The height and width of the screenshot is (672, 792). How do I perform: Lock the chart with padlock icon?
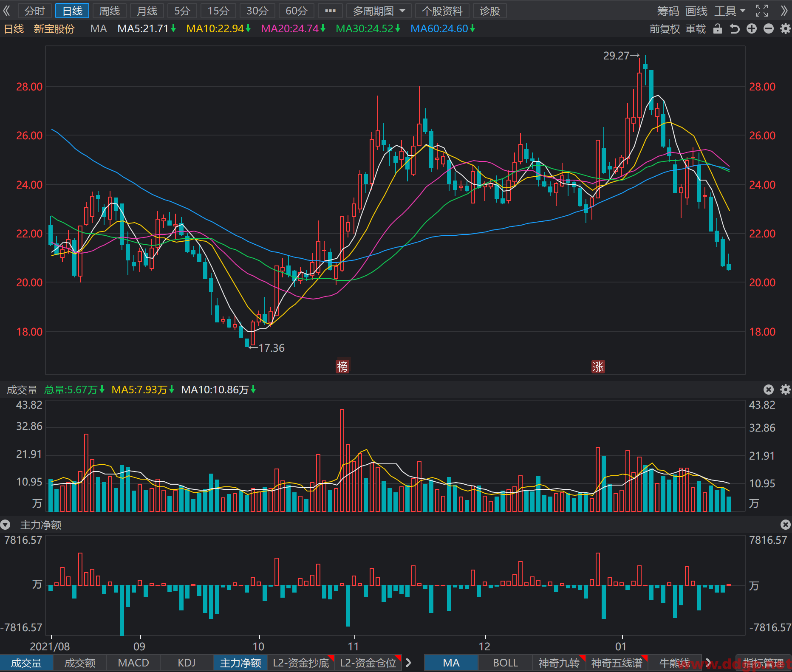(x=718, y=29)
